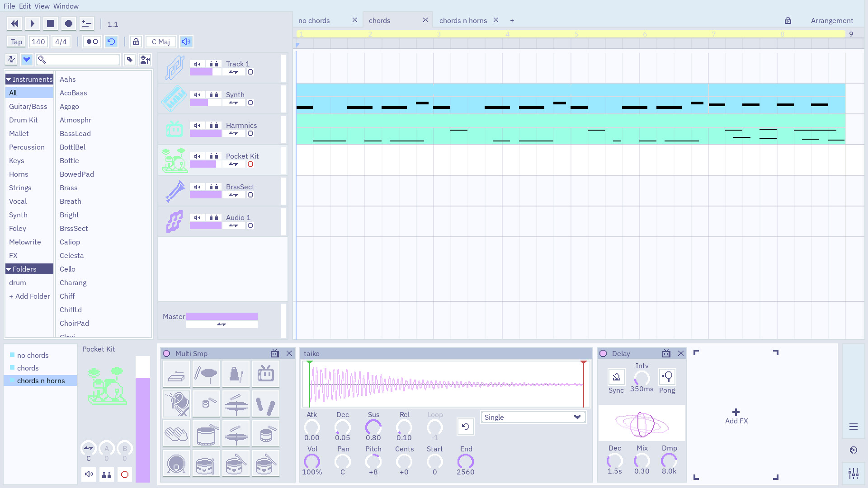Toggle the loop playback button
Image resolution: width=868 pixels, height=488 pixels.
pyautogui.click(x=111, y=42)
